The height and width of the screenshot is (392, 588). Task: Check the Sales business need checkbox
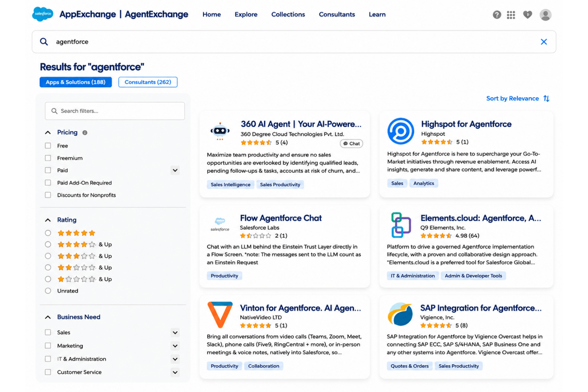point(48,332)
